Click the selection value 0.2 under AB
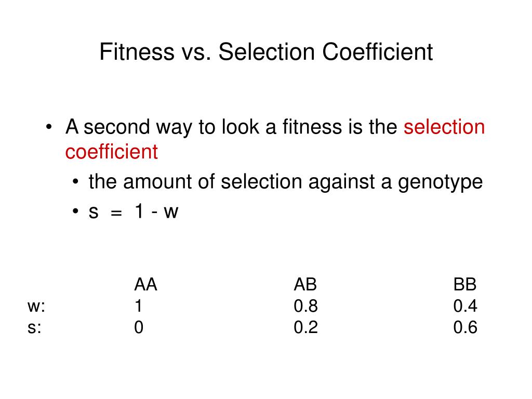532x399 pixels. [305, 327]
